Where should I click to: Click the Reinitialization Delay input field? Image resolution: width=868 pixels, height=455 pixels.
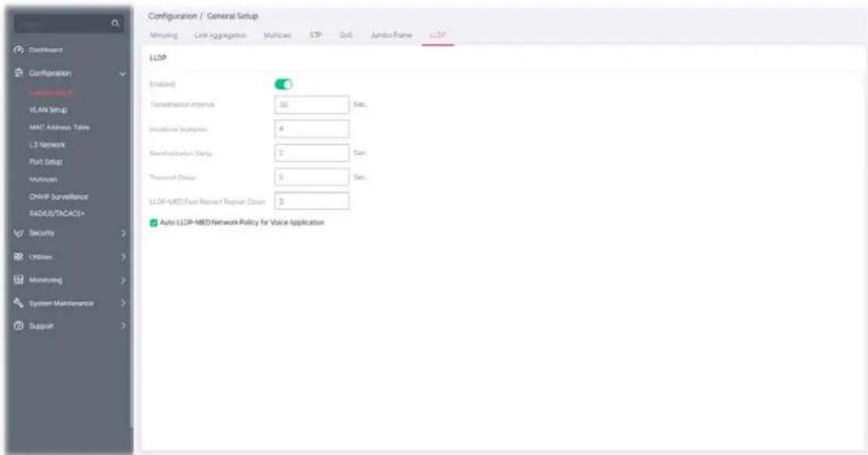coord(311,153)
